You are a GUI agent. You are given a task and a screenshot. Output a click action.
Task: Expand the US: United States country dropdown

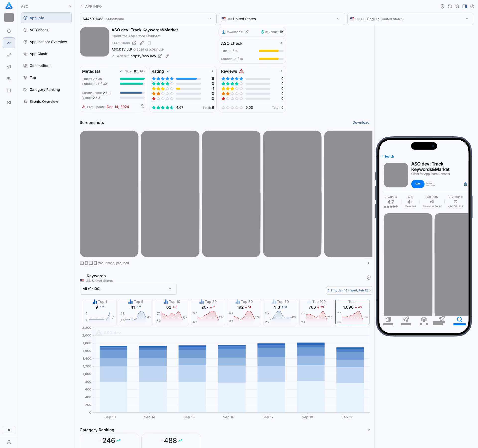(282, 19)
